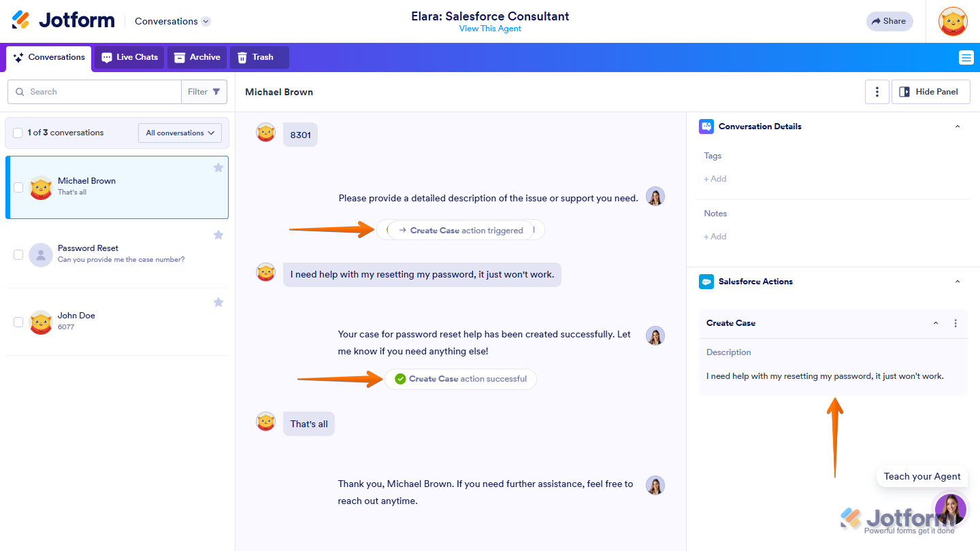Check the Password Reset conversation checkbox

pyautogui.click(x=18, y=254)
